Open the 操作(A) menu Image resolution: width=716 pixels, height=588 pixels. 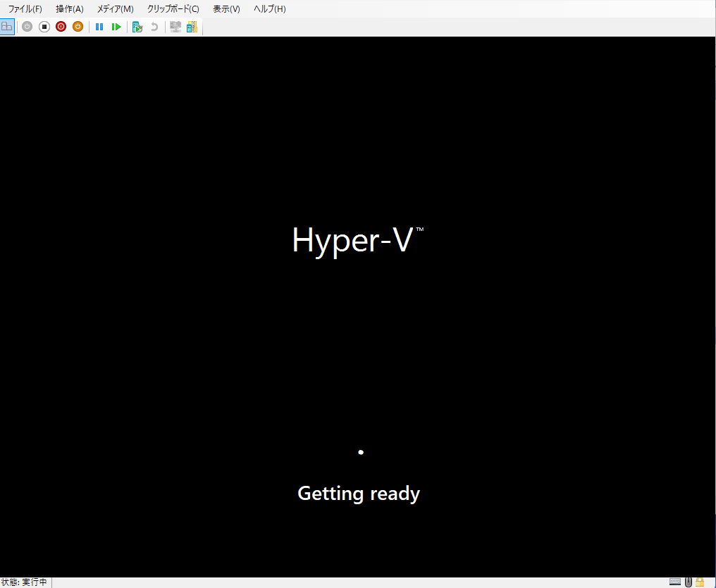click(69, 8)
